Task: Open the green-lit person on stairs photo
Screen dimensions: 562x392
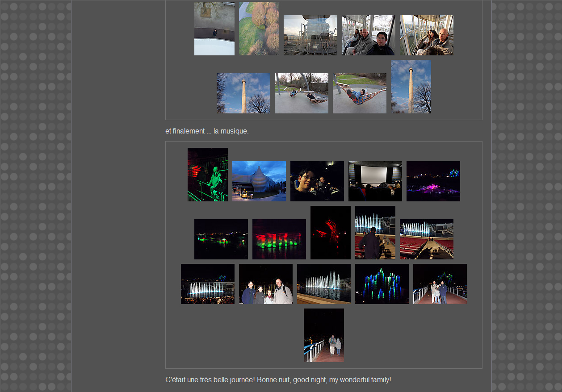Action: (207, 175)
